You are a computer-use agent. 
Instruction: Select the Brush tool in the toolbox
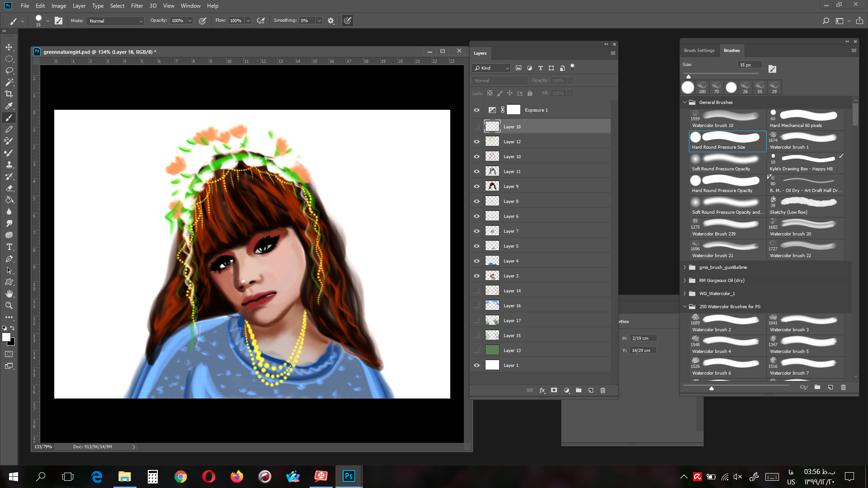click(x=9, y=117)
